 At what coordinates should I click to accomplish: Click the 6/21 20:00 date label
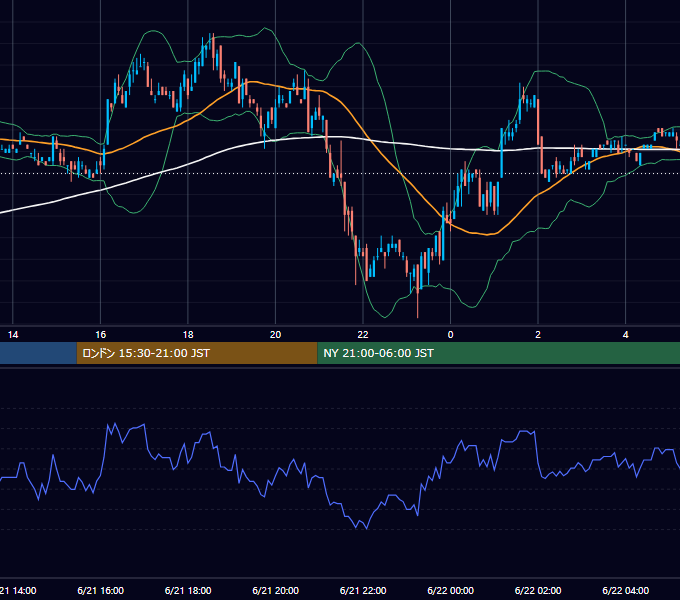pyautogui.click(x=275, y=591)
